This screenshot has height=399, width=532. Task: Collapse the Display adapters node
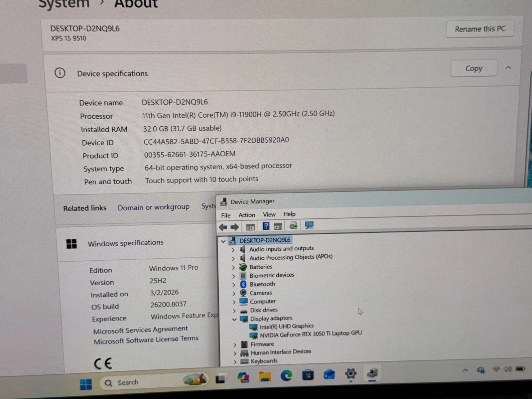point(234,319)
